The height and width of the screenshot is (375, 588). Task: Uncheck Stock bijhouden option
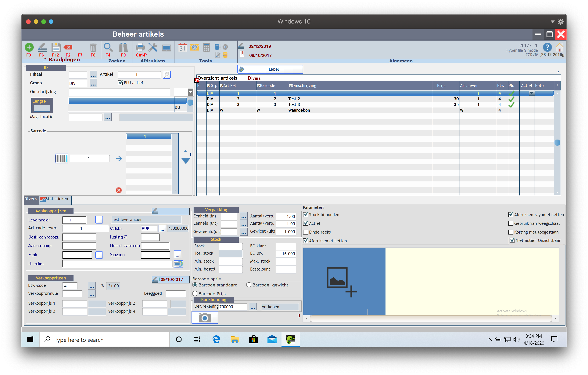[x=306, y=215]
